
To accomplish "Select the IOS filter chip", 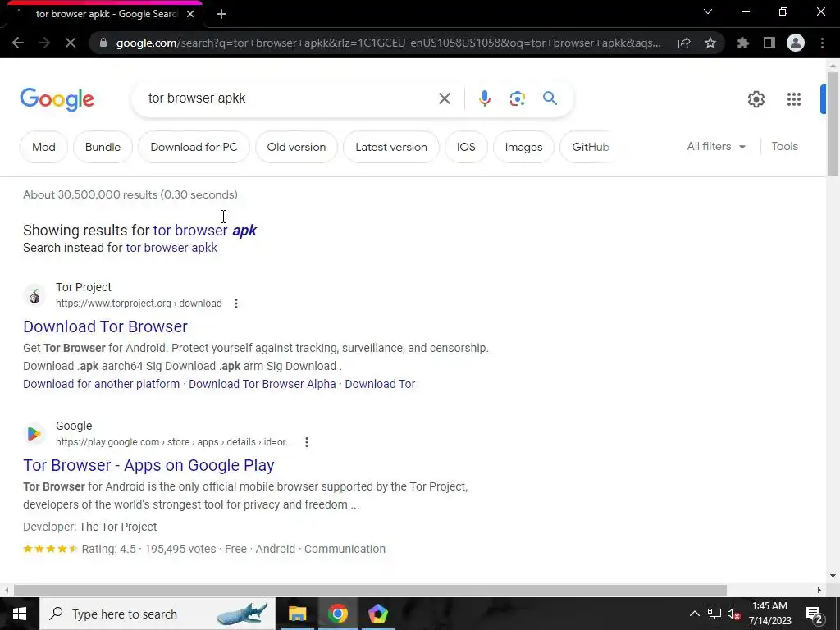I will coord(466,148).
